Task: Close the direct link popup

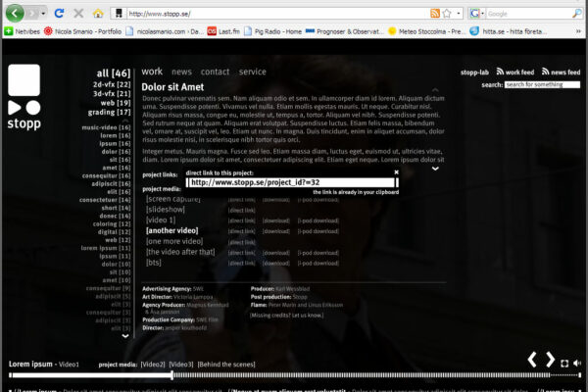Action: [x=396, y=172]
